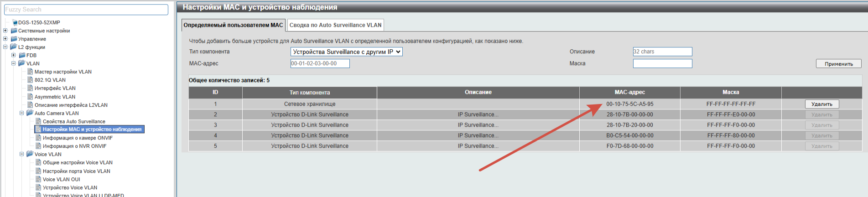The height and width of the screenshot is (197, 868).
Task: Open the Тип компонента dropdown
Action: pyautogui.click(x=346, y=52)
